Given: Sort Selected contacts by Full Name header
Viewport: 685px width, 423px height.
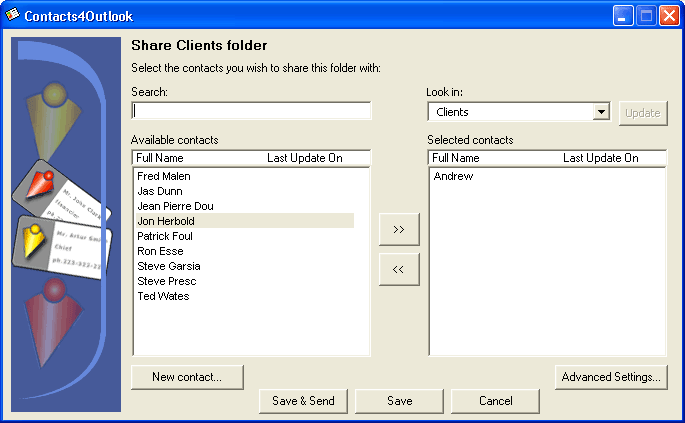Looking at the screenshot, I should tap(456, 158).
